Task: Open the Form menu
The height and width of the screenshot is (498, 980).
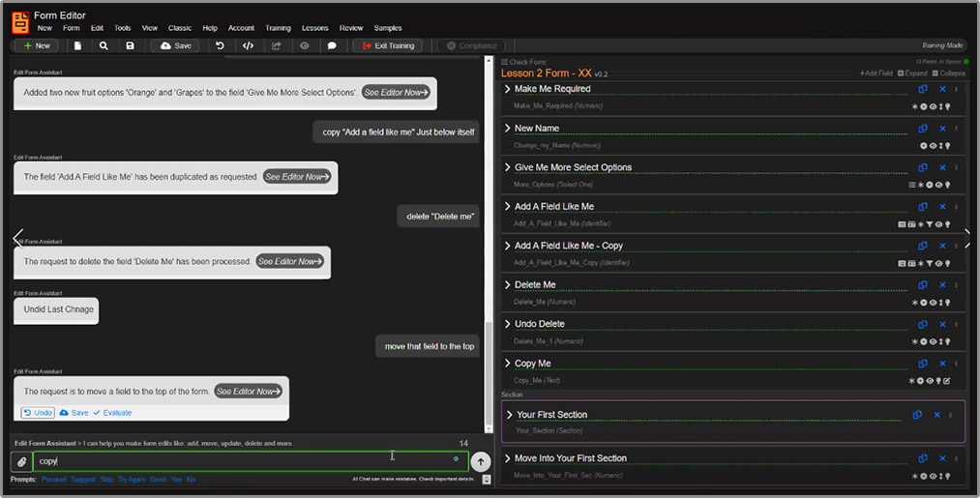Action: coord(72,28)
